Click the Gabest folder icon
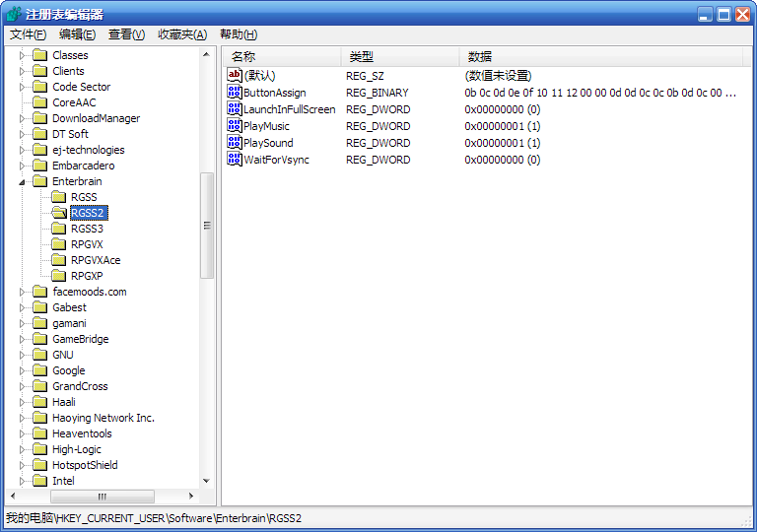This screenshot has width=757, height=532. point(39,307)
